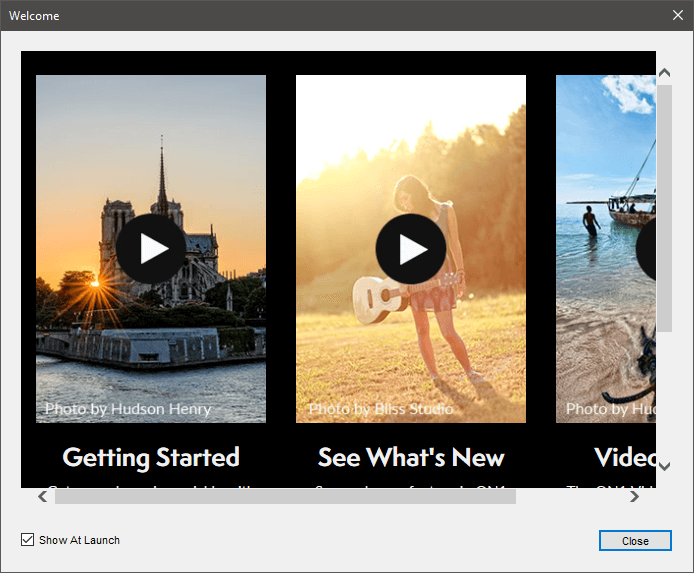Screen dimensions: 694x573
Task: Click the scroll right arrow
Action: pyautogui.click(x=634, y=496)
